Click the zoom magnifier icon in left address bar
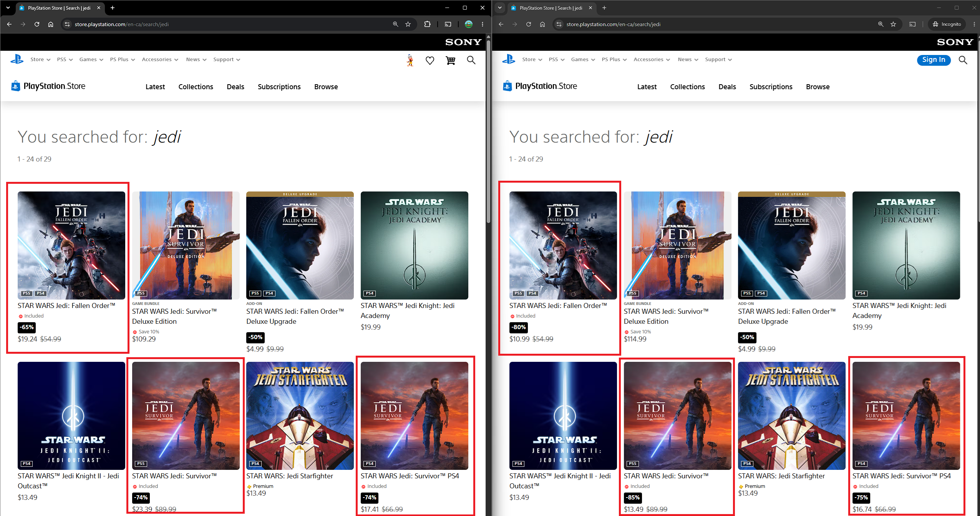 (x=395, y=24)
